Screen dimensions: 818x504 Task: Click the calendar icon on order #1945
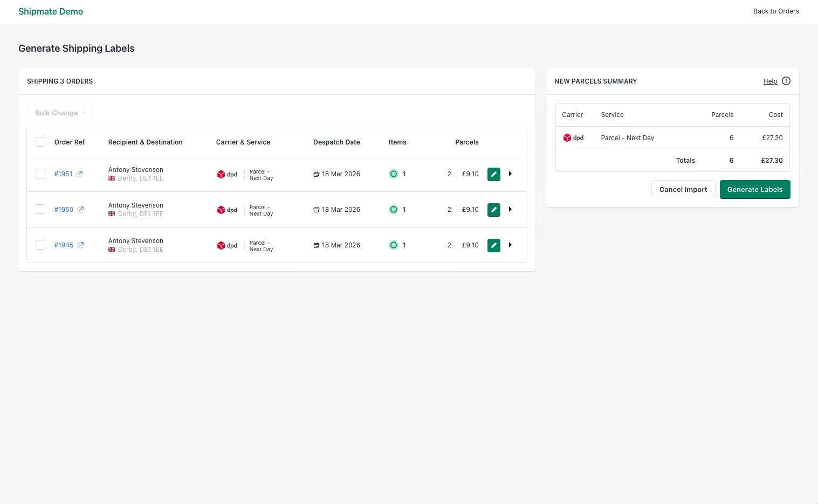317,245
